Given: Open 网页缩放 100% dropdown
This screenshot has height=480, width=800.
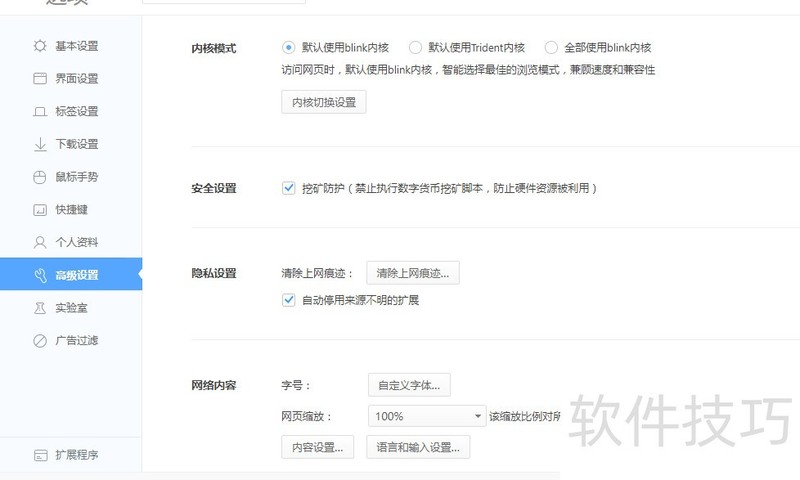Looking at the screenshot, I should click(427, 416).
